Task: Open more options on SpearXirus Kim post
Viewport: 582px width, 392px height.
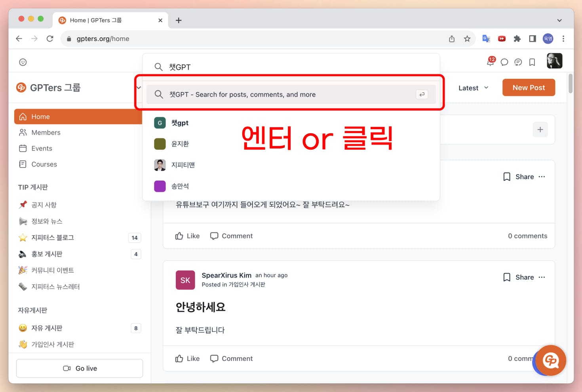Action: tap(542, 277)
